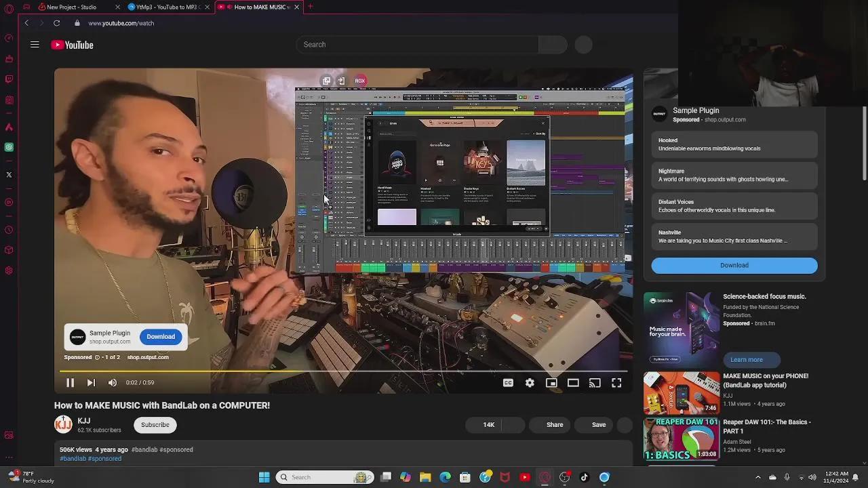Open the KJJ channel avatar

click(63, 425)
